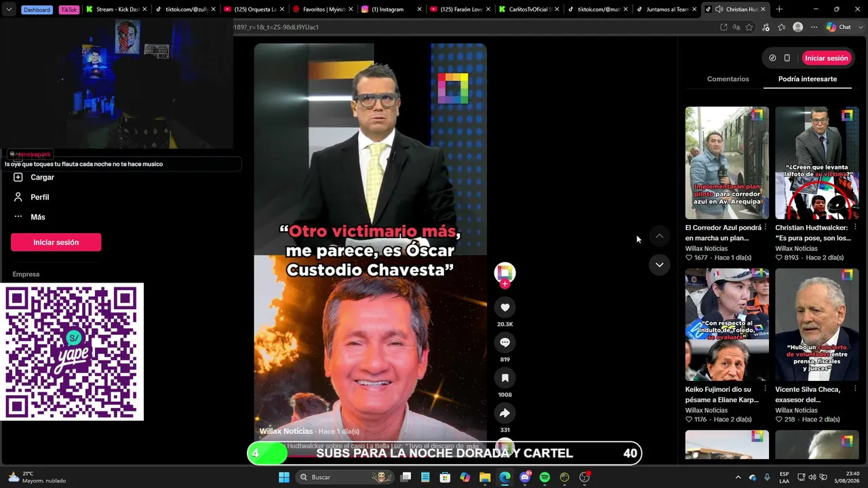Image resolution: width=868 pixels, height=488 pixels.
Task: Open Microsoft Store from the taskbar
Action: coord(445,477)
